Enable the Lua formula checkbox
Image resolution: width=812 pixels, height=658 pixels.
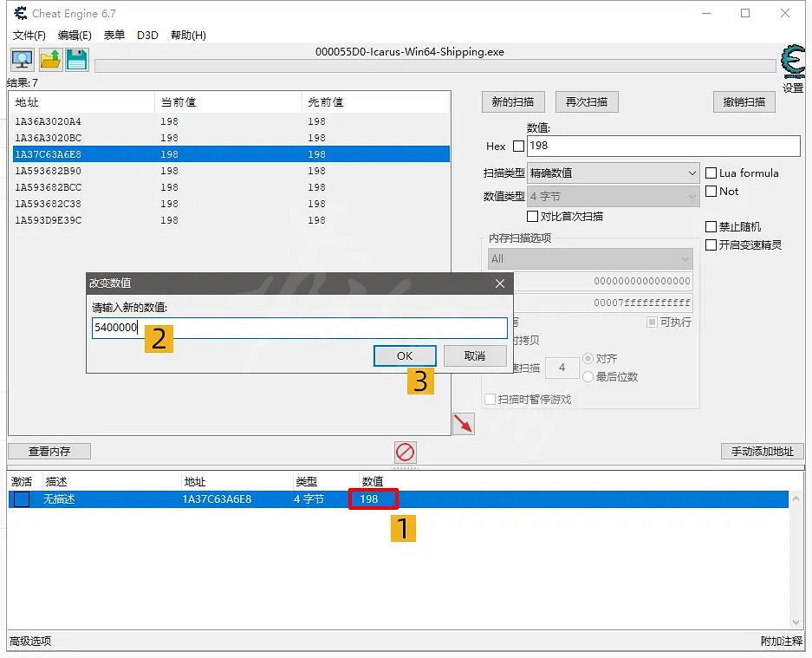click(x=711, y=173)
